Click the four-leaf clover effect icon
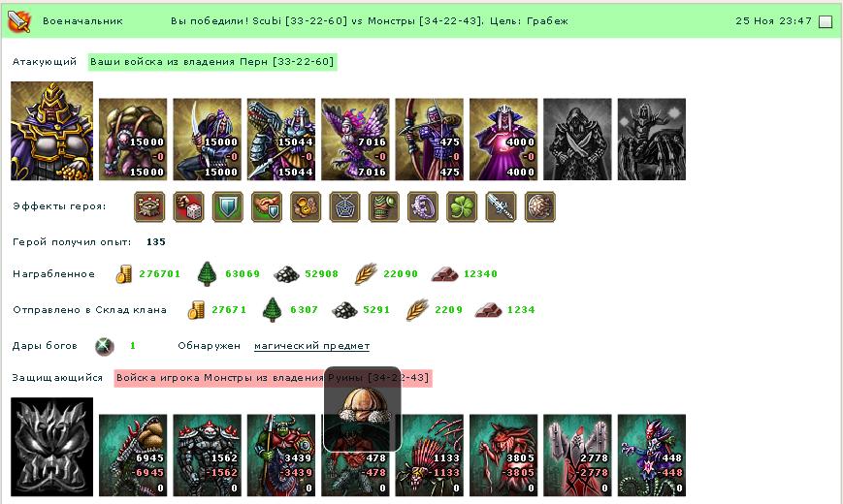 [x=462, y=206]
